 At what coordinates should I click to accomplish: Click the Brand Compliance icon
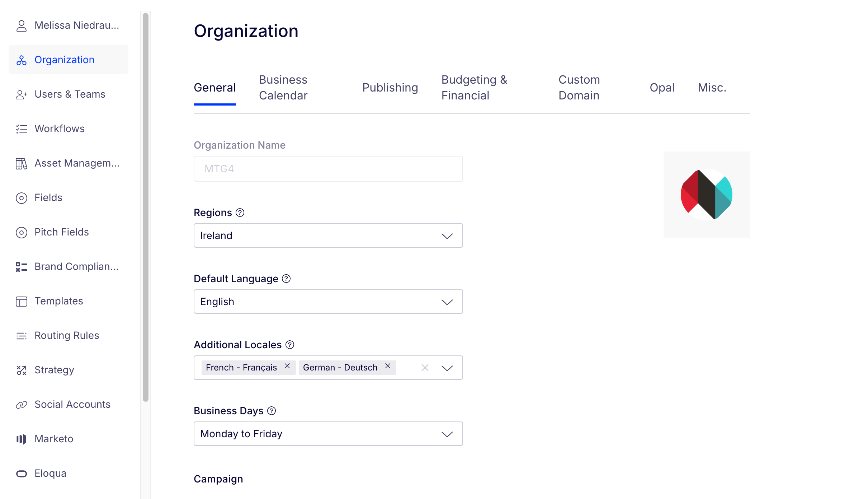point(22,267)
